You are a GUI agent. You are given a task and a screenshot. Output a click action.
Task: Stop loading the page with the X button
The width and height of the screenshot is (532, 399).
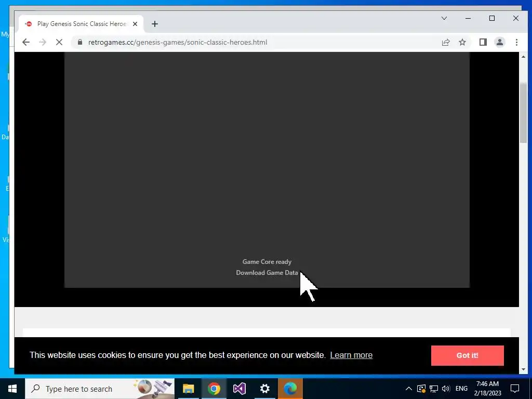pyautogui.click(x=59, y=42)
